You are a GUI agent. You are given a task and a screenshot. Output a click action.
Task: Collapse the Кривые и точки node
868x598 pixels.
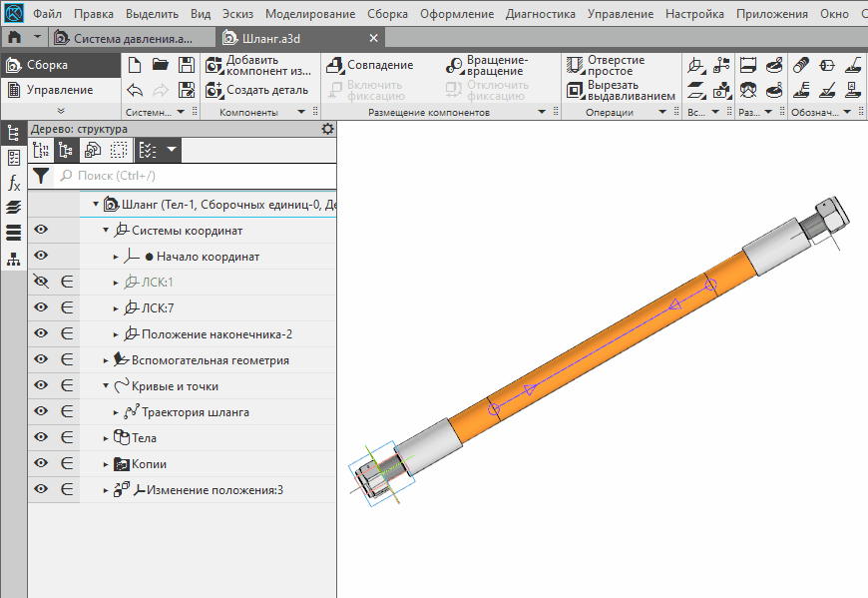[x=107, y=386]
